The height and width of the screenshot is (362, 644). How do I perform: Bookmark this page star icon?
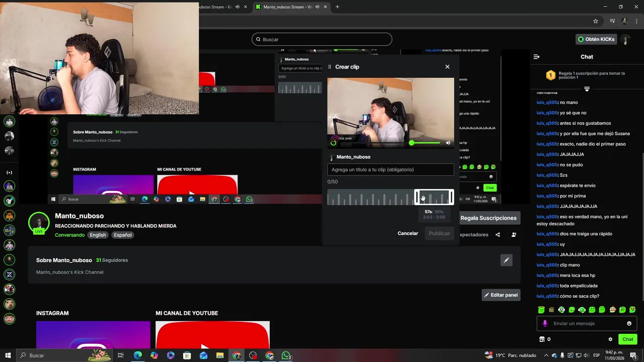pos(596,21)
